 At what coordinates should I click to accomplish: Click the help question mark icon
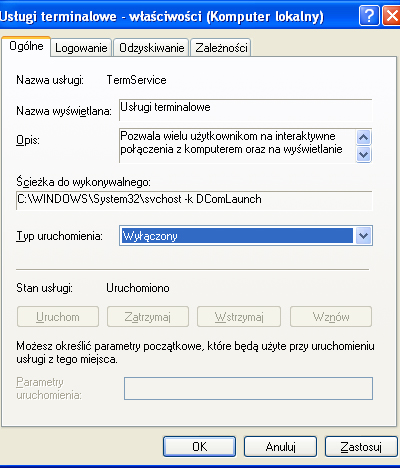369,16
